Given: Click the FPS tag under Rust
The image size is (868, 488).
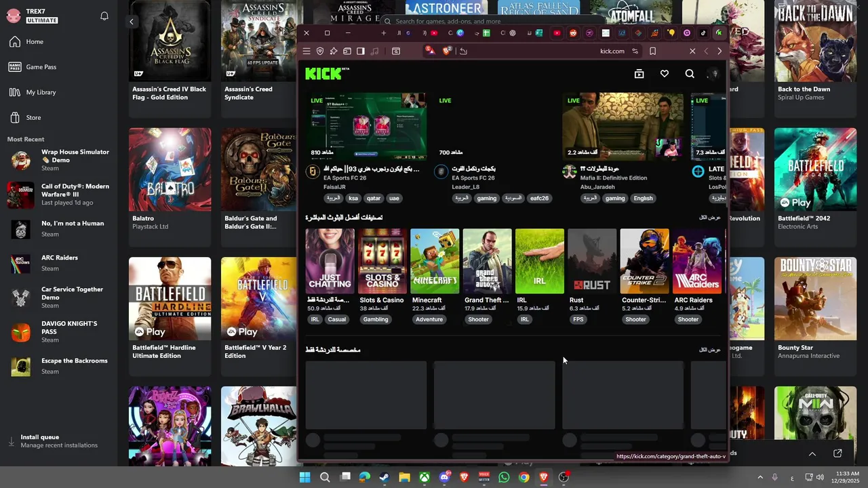Looking at the screenshot, I should [x=578, y=319].
